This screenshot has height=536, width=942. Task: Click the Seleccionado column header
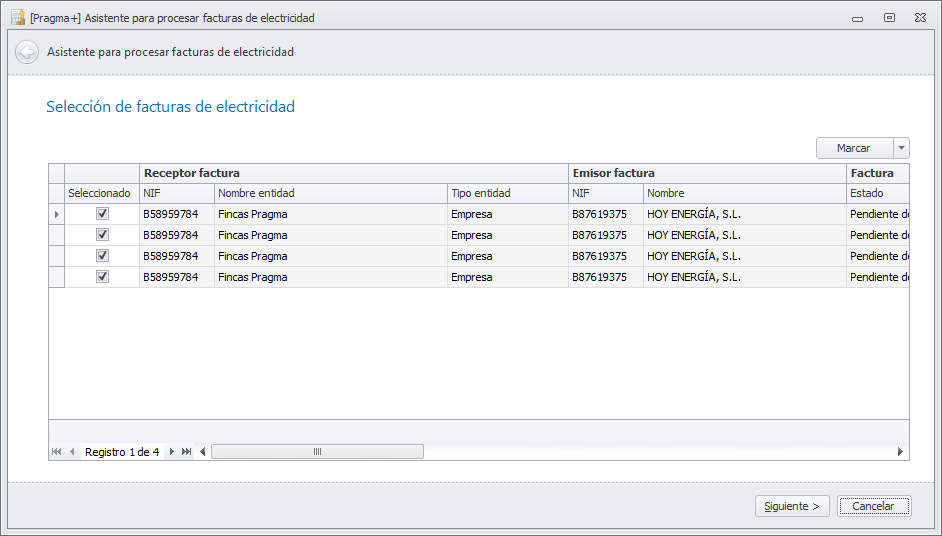coord(99,193)
